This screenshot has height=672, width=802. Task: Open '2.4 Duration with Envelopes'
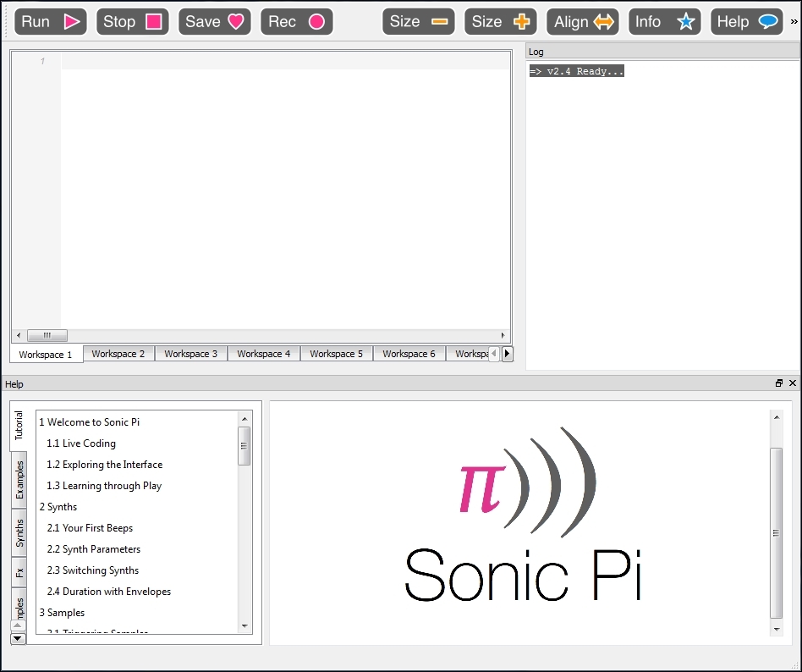[108, 592]
